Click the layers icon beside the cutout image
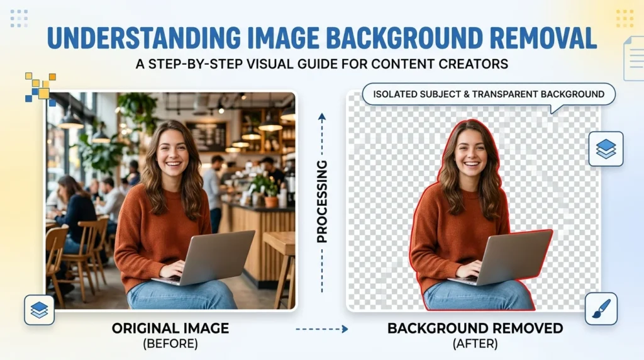Viewport: 644px width, 360px height. [606, 149]
